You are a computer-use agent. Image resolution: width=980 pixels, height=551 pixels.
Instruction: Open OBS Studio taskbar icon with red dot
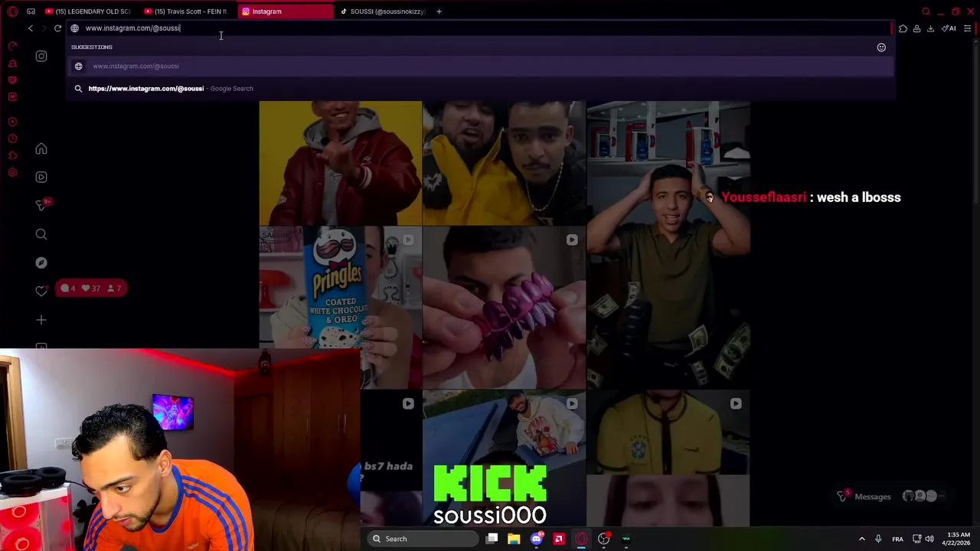pos(604,539)
